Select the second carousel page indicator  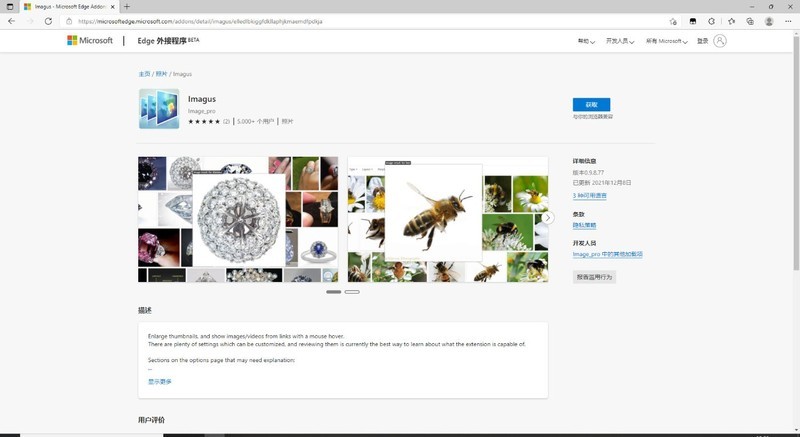tap(352, 292)
